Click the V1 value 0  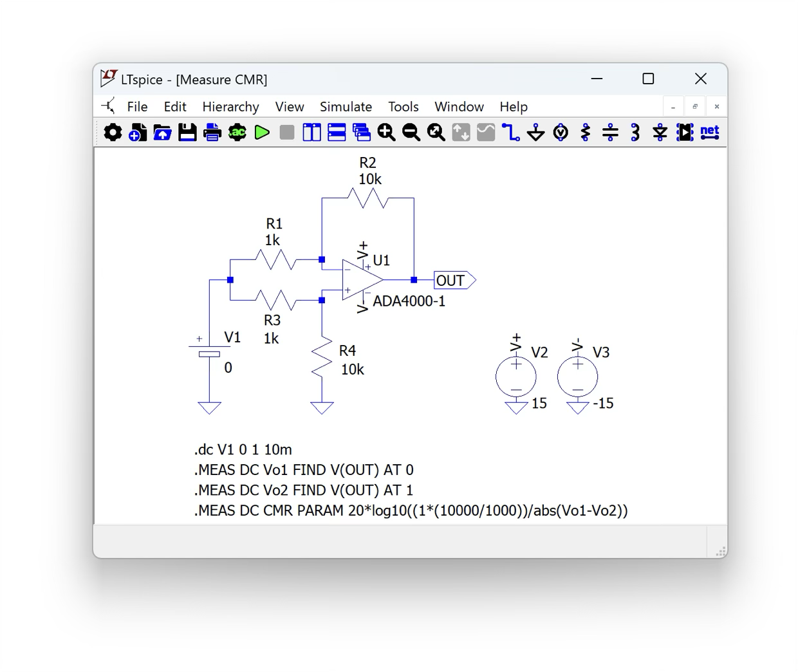coord(228,368)
